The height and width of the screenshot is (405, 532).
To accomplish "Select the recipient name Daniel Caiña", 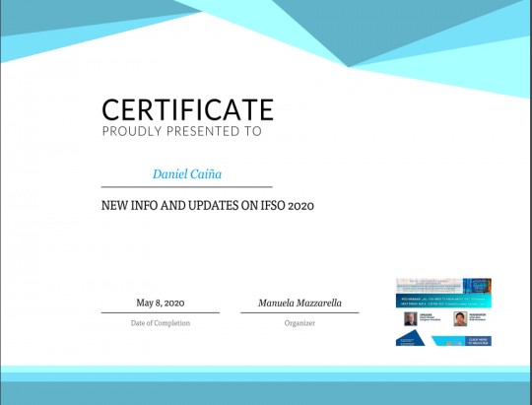I will click(x=187, y=174).
